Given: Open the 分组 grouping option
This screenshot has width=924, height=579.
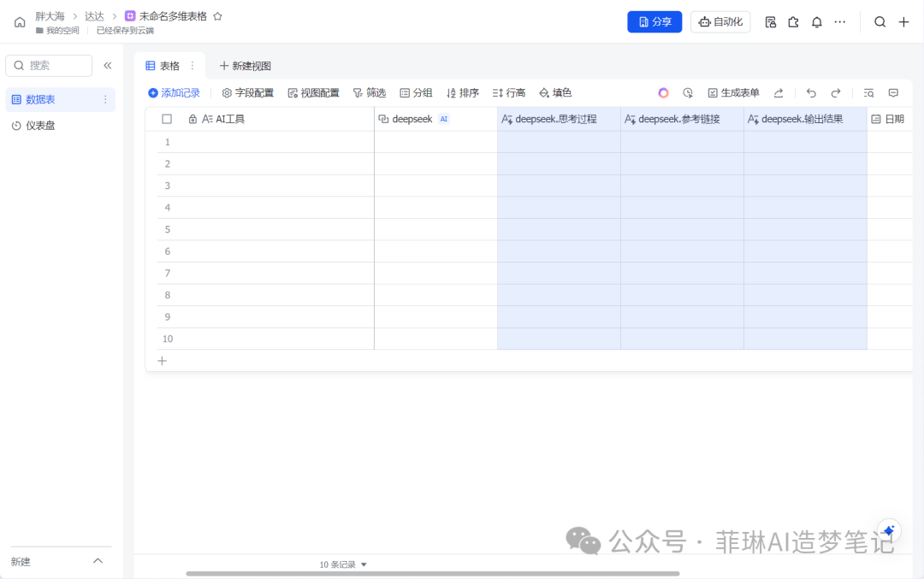Looking at the screenshot, I should [x=416, y=93].
